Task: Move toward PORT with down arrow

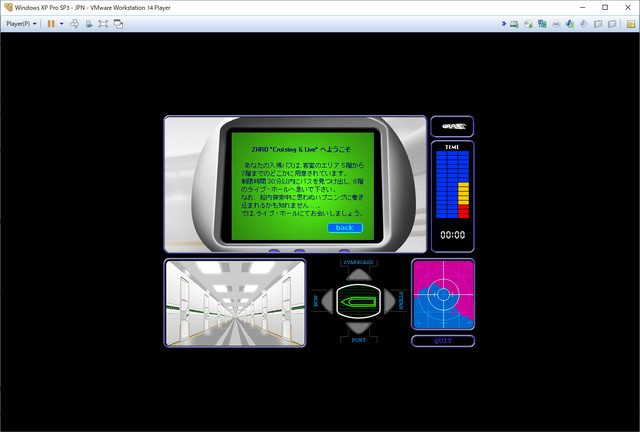Action: coord(359,327)
